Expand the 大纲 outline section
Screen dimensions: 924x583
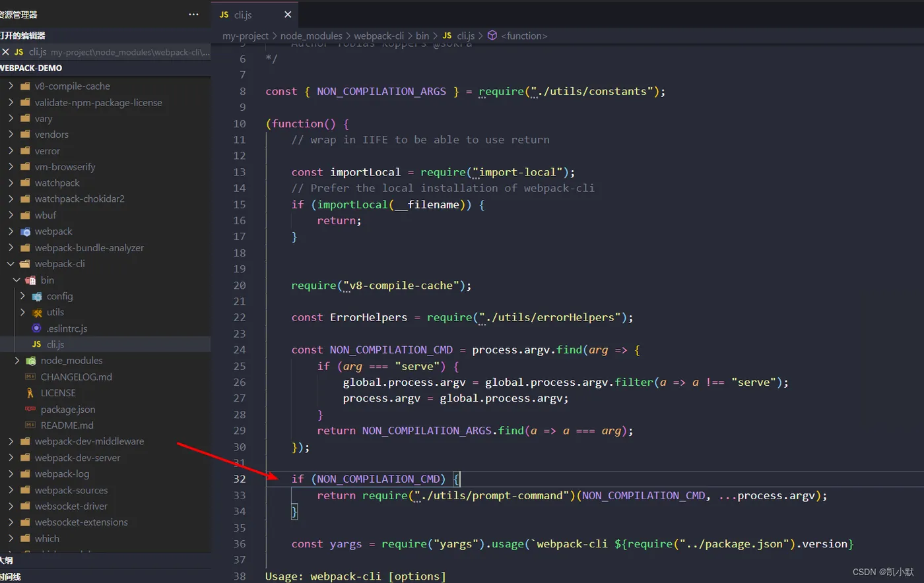tap(106, 561)
